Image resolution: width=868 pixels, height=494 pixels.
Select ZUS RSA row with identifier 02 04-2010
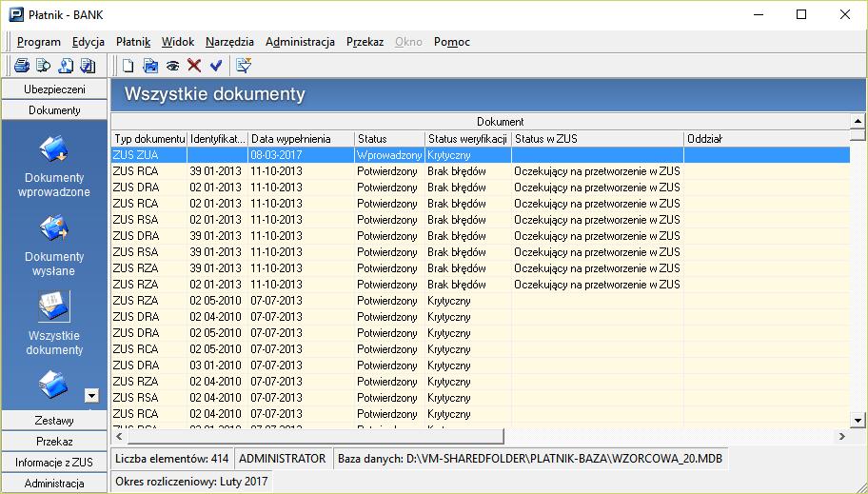(x=481, y=398)
